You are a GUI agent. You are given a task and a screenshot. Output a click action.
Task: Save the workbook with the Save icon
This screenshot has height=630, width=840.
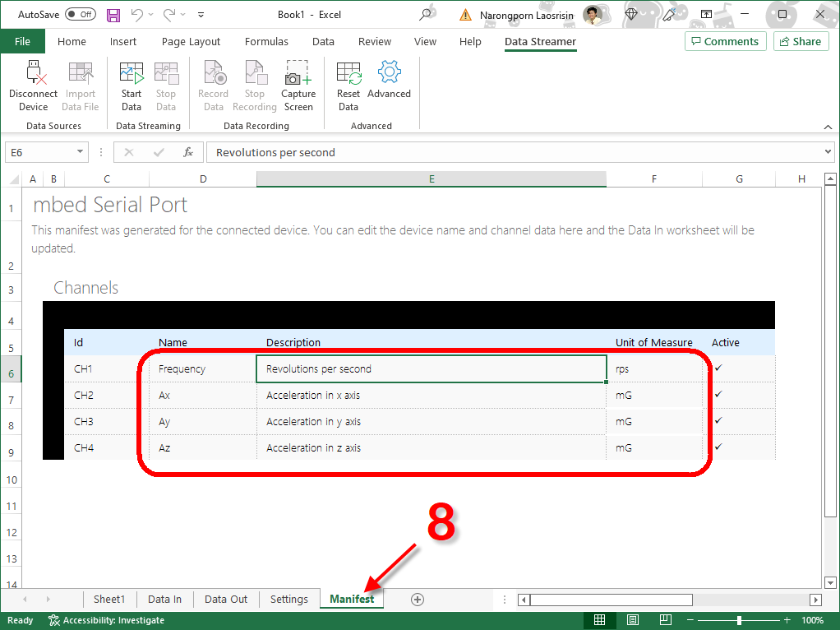pyautogui.click(x=113, y=15)
